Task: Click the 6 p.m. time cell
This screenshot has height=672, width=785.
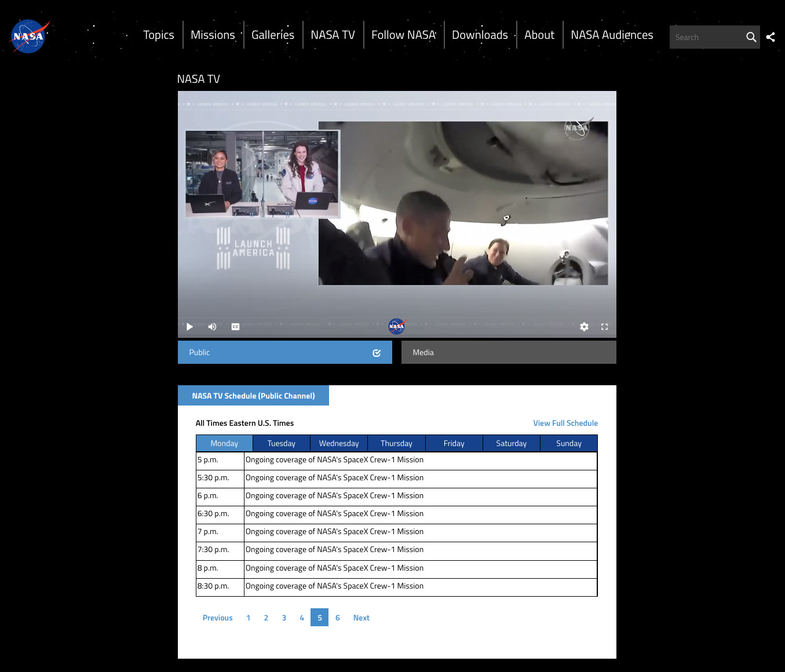Action: coord(220,496)
